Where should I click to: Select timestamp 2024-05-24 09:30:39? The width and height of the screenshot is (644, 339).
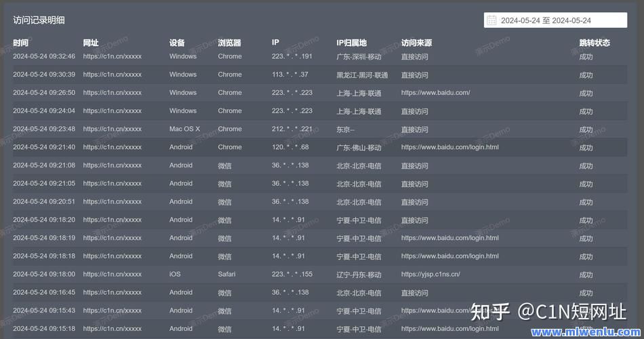coord(44,75)
